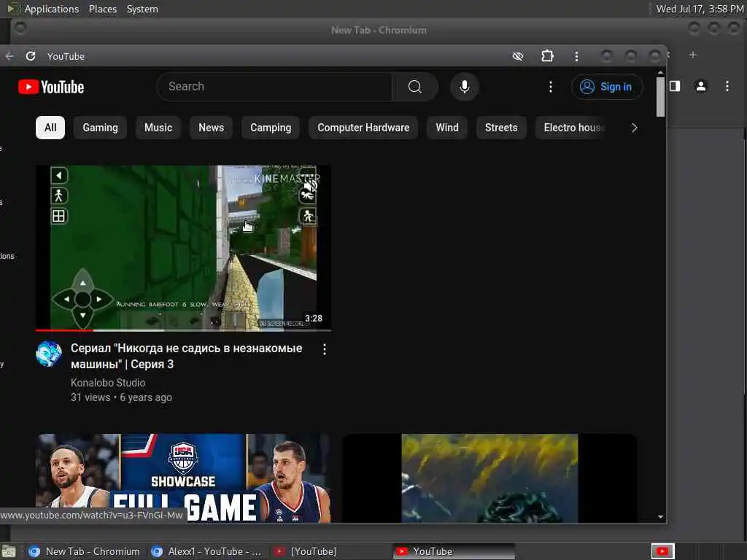Screen dimensions: 747x560
Task: Select the Computer Hardware filter chip
Action: (x=363, y=128)
